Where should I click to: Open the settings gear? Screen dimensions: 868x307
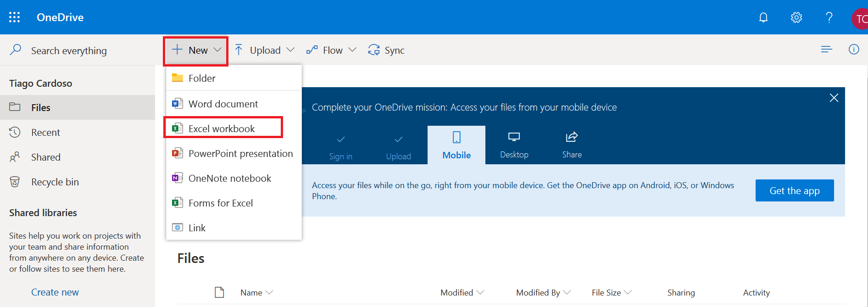(x=796, y=17)
